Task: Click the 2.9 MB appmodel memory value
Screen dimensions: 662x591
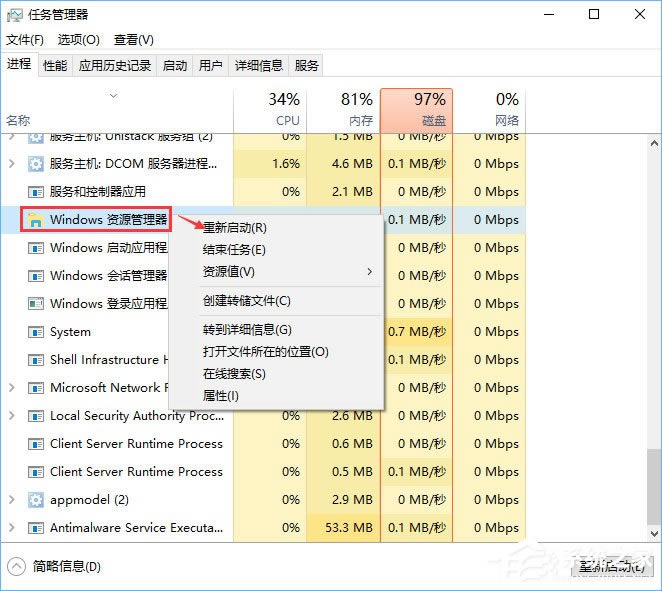Action: [x=352, y=500]
